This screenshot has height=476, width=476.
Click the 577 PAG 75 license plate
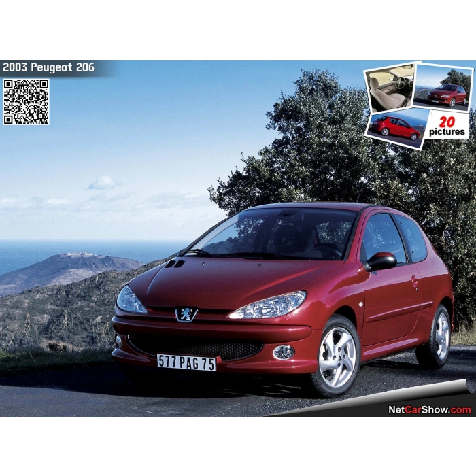(186, 362)
